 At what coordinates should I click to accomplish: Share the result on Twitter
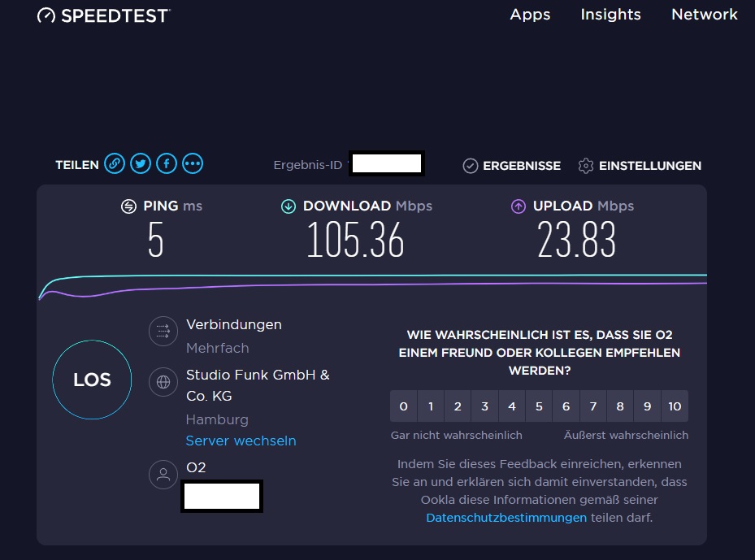[141, 163]
